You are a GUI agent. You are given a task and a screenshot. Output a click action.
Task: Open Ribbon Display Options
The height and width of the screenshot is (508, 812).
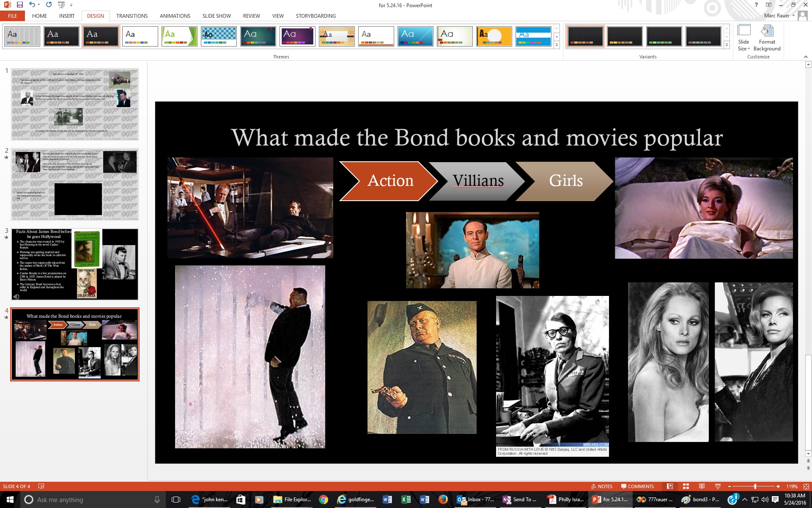point(768,5)
